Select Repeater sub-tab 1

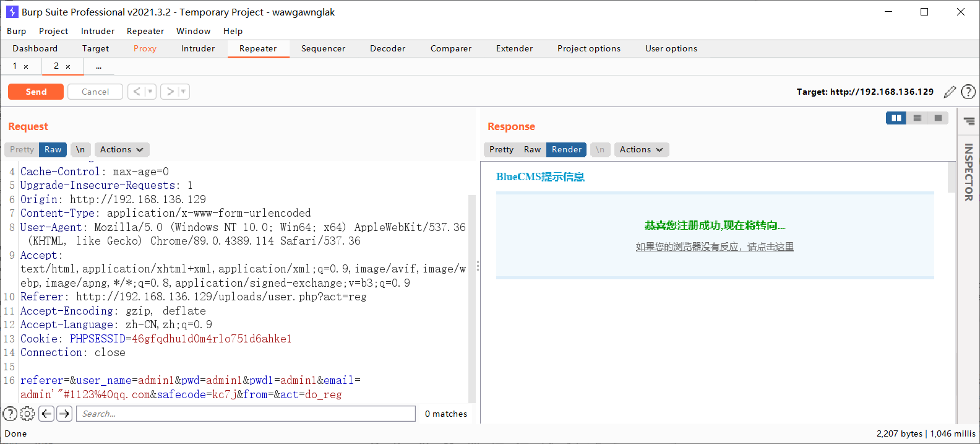[15, 66]
